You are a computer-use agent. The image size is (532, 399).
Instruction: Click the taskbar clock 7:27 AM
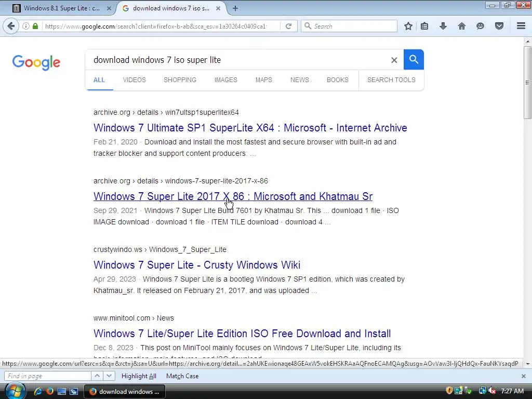coord(512,391)
